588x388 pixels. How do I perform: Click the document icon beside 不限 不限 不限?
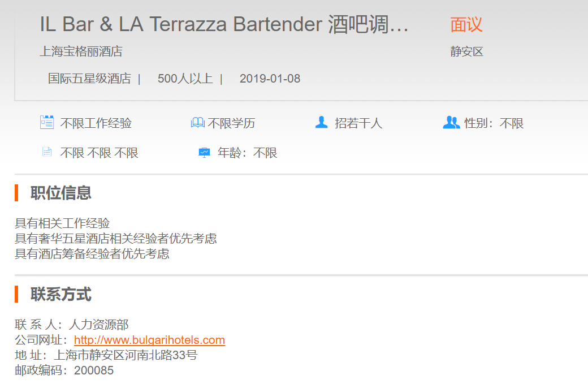47,152
